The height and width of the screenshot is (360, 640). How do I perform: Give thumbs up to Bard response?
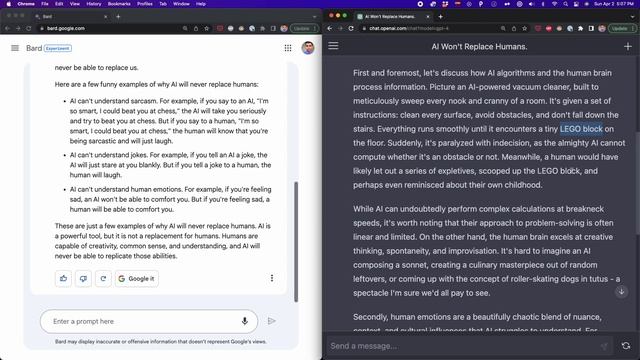point(63,278)
